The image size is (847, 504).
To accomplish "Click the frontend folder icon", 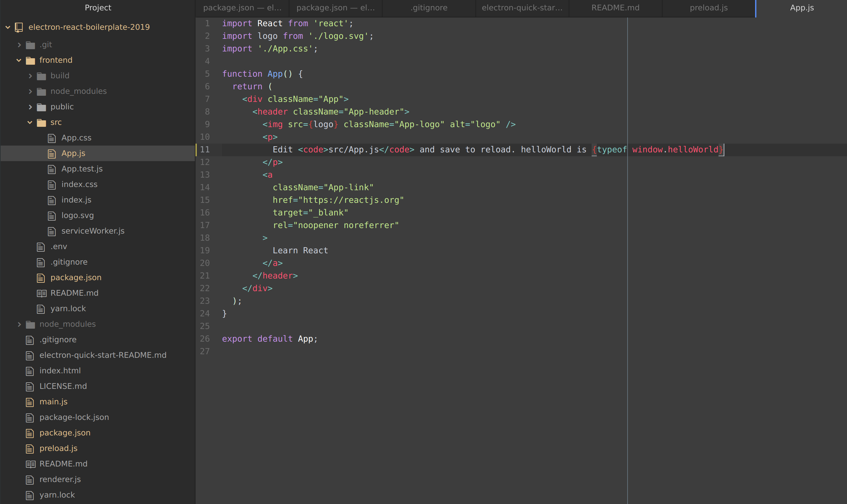I will tap(30, 60).
